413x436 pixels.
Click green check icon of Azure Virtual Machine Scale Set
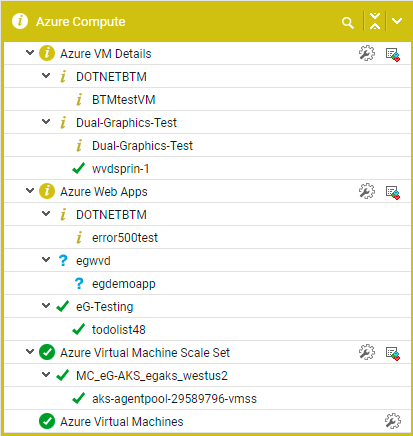point(47,352)
